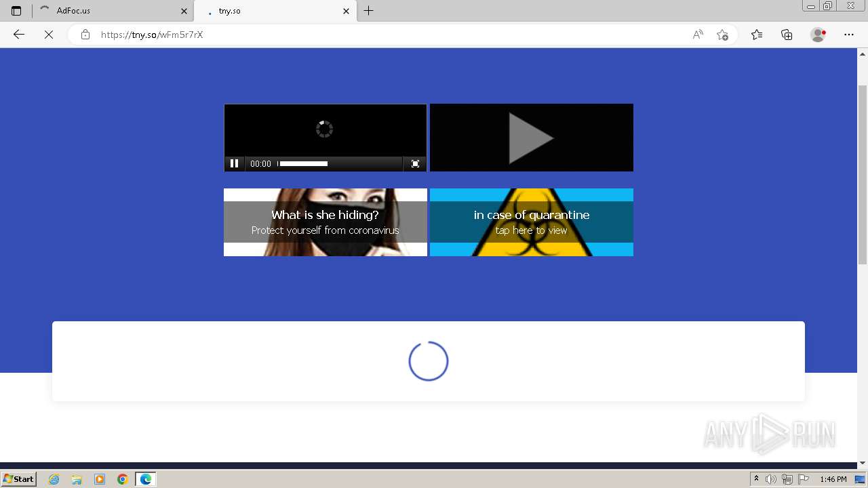Close the AdFoc.us tab
The image size is (868, 488).
184,11
